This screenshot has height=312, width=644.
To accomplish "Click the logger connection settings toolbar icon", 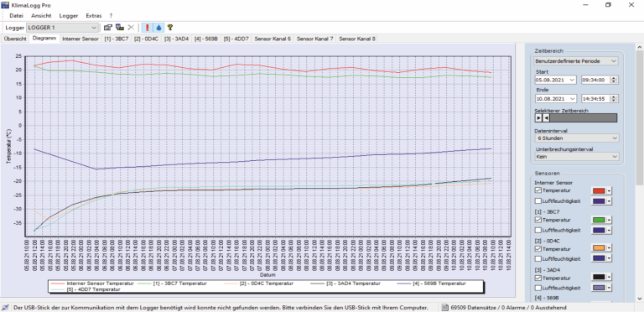I will [x=120, y=28].
